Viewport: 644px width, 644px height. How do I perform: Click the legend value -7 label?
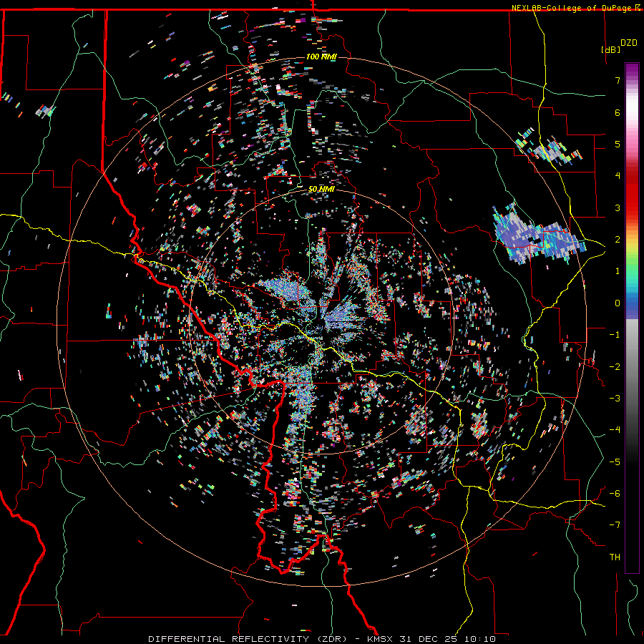pyautogui.click(x=615, y=525)
